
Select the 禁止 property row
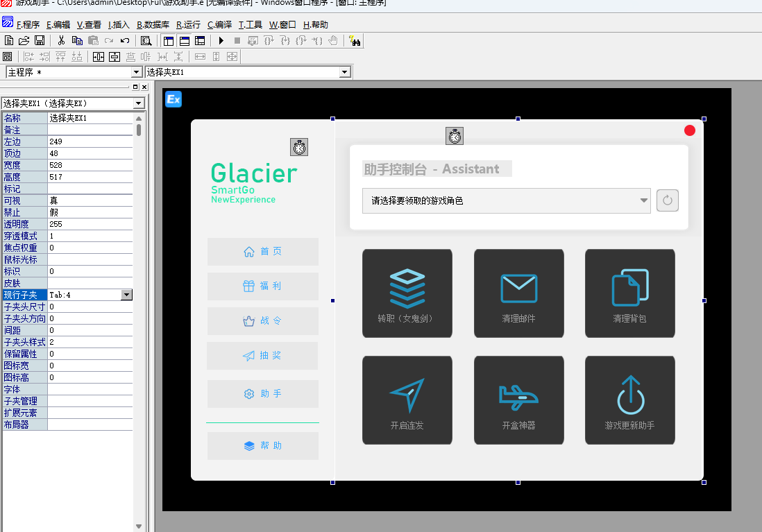[67, 212]
